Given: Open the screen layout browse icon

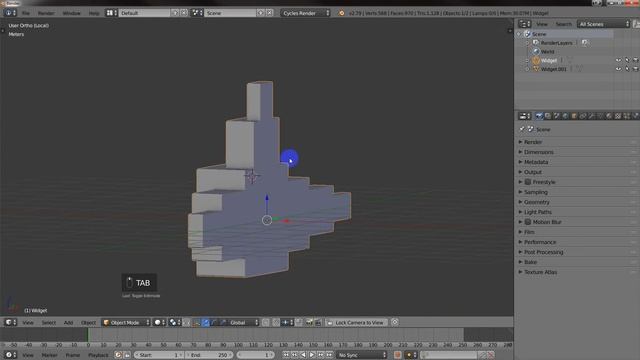Looking at the screenshot, I should tap(111, 13).
